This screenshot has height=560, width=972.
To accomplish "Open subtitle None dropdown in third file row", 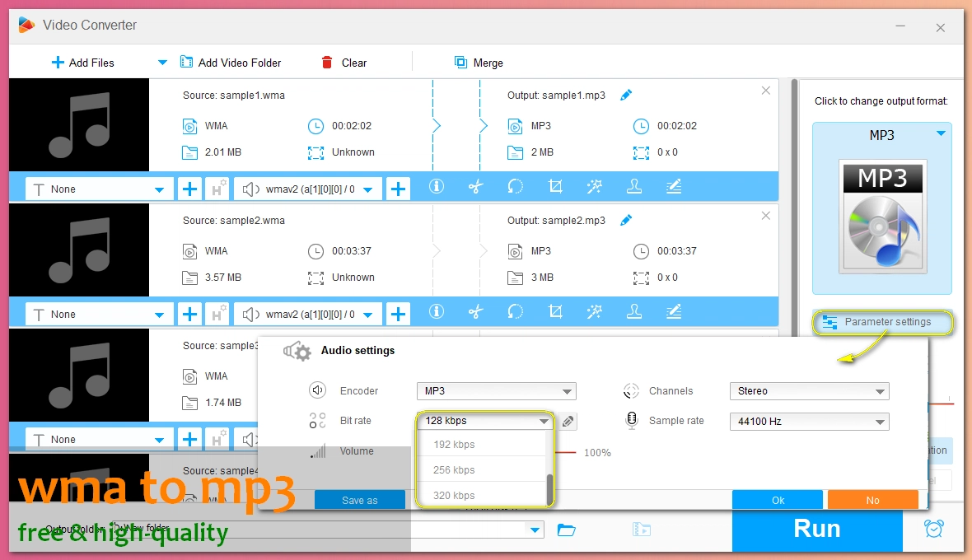I will pos(98,439).
